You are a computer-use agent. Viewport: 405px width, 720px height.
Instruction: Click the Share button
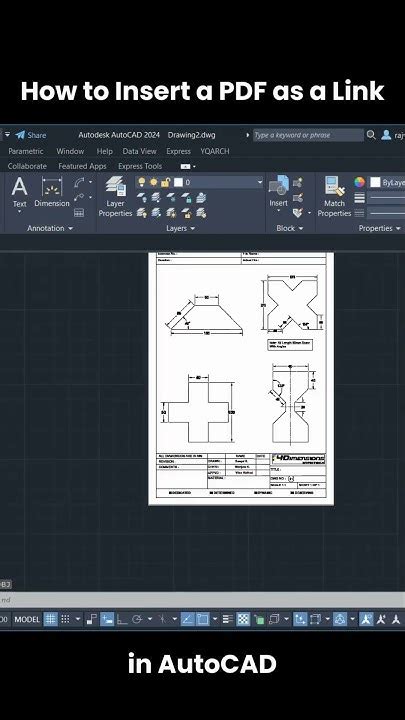(31, 135)
